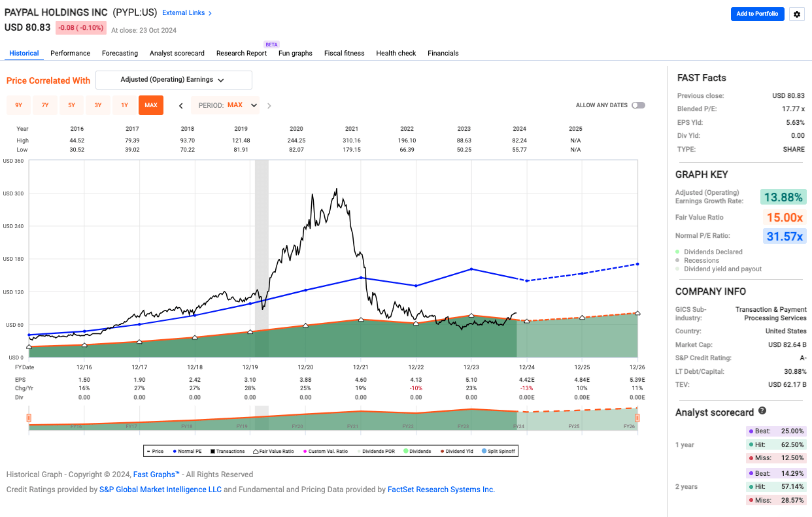Click the 13.88% earnings growth rate swatch

tap(783, 197)
